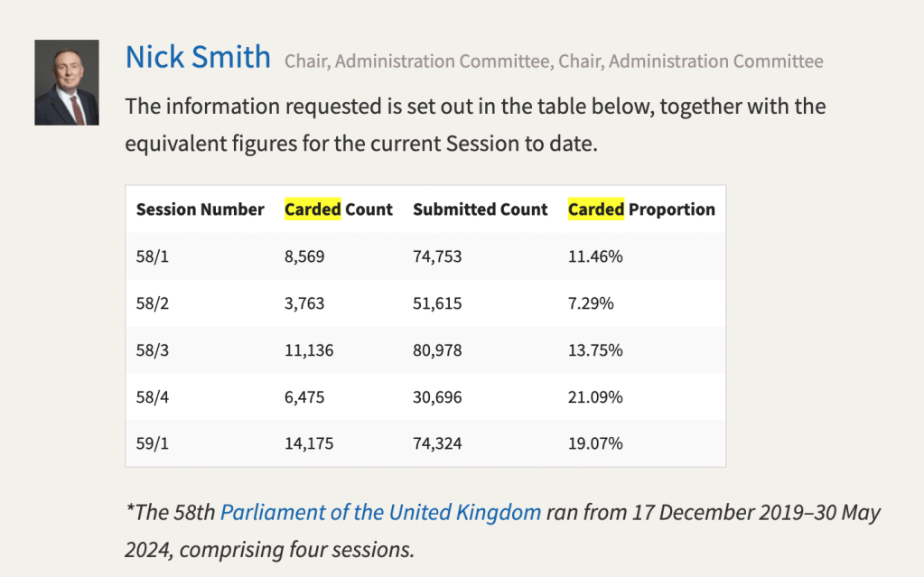
Task: Click the 11.46% proportion value
Action: tap(595, 256)
